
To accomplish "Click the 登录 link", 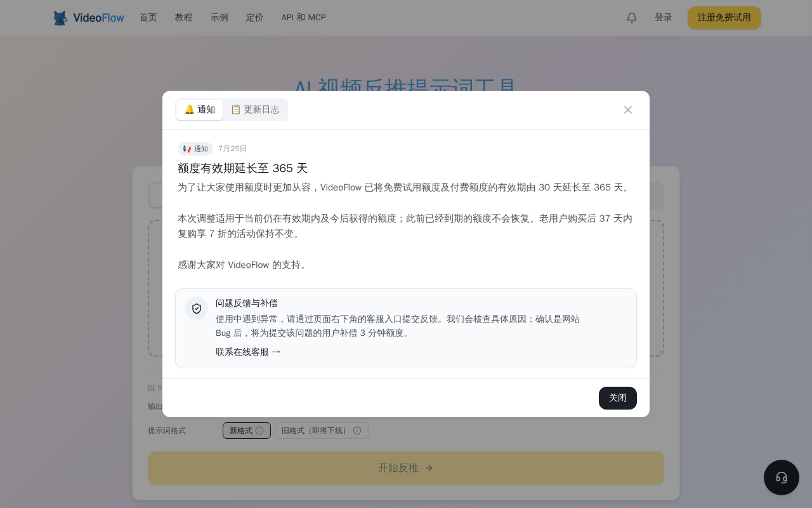I will 664,18.
